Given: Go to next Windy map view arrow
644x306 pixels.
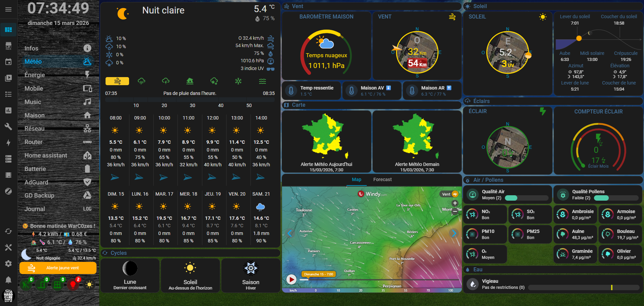Looking at the screenshot, I should pyautogui.click(x=454, y=233).
